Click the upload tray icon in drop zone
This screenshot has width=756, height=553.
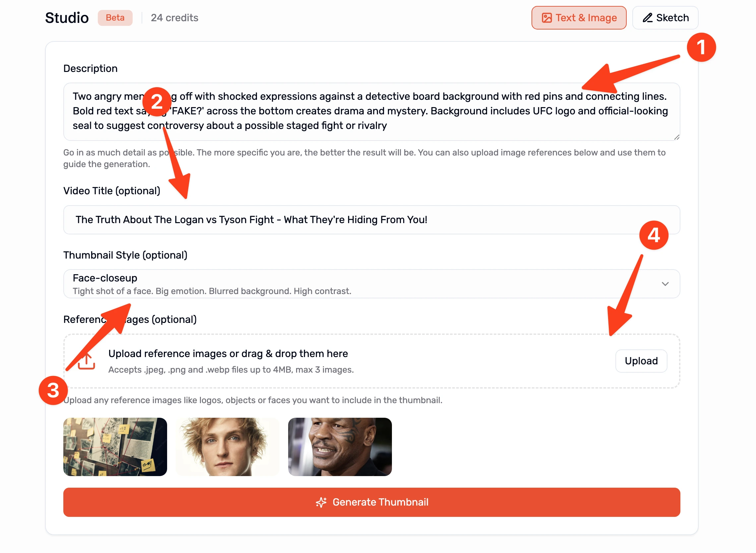click(x=87, y=361)
